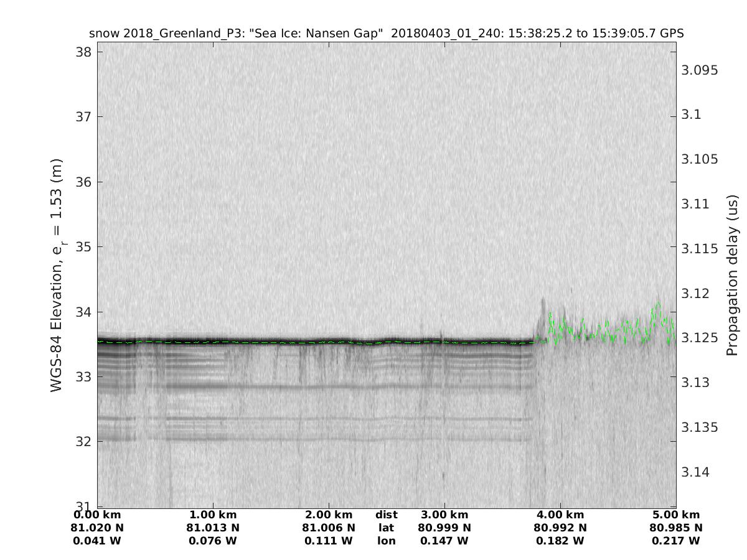Click the 'lon' row legend label
The image size is (747, 560).
[x=386, y=541]
